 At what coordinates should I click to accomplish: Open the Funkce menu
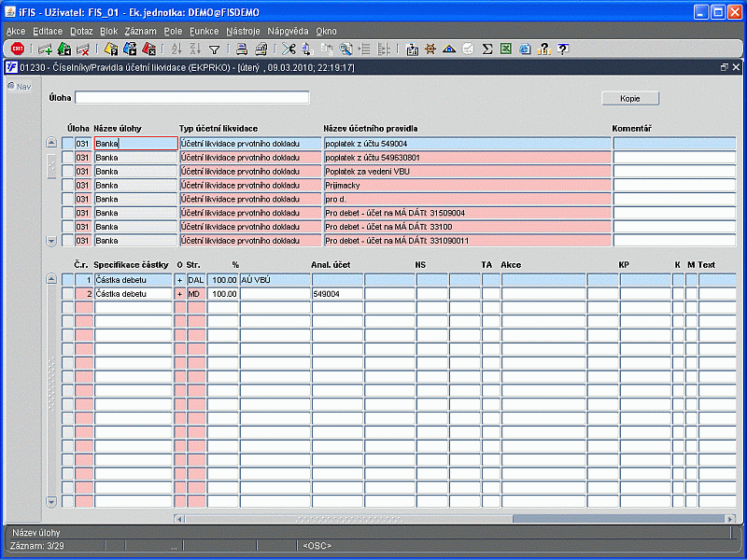click(x=204, y=32)
